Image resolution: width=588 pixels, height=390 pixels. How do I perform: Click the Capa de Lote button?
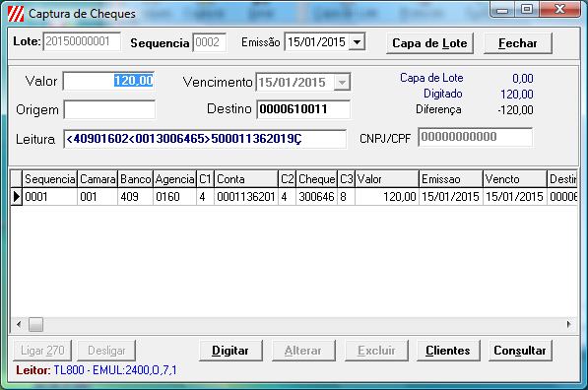(429, 43)
